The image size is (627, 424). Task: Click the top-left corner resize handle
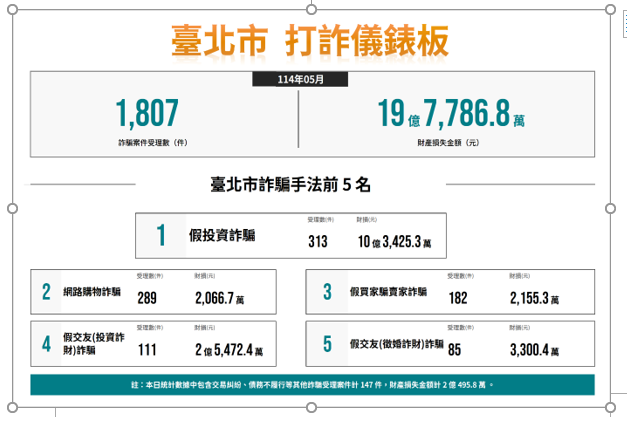(11, 9)
